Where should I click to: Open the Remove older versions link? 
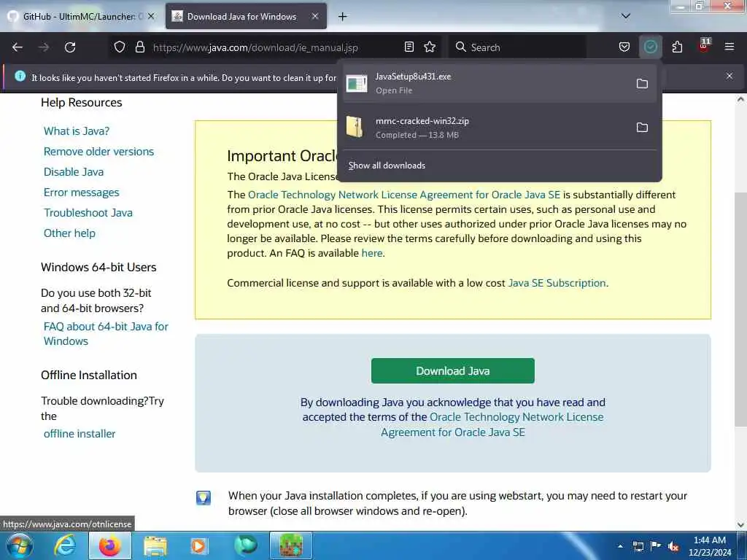(x=99, y=152)
